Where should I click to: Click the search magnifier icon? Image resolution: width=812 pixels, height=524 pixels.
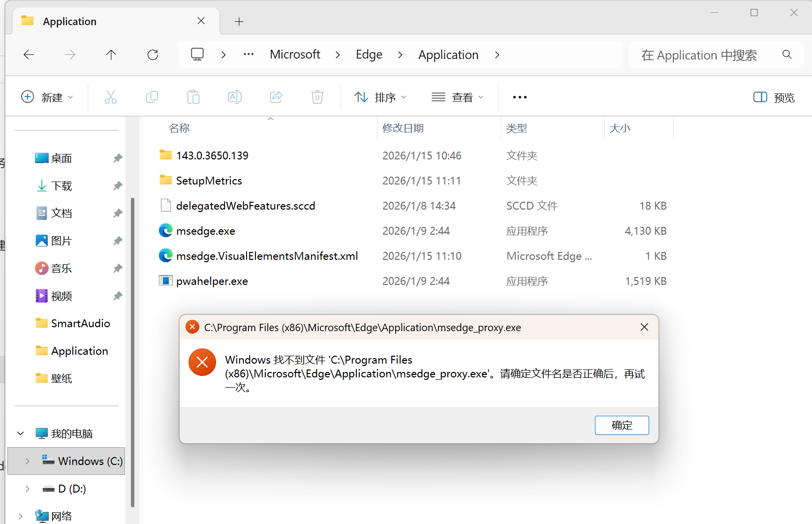click(x=787, y=55)
